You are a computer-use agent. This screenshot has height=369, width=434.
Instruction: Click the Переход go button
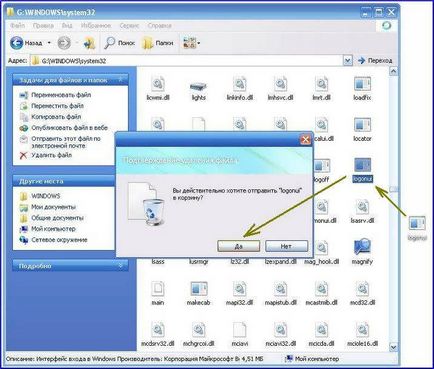(375, 61)
